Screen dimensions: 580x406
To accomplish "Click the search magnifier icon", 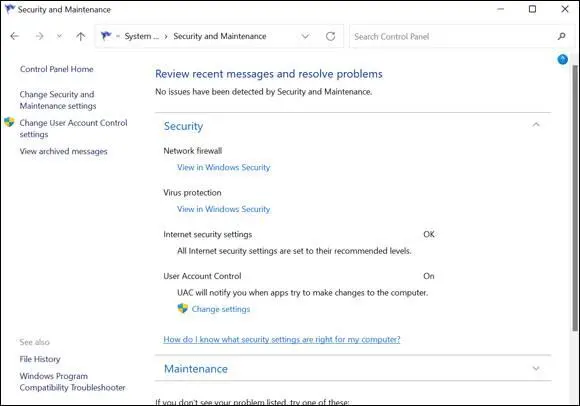I will (x=562, y=36).
